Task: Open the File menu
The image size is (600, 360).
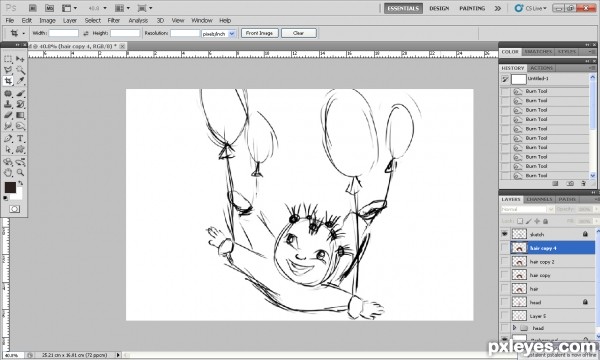Action: [10, 20]
